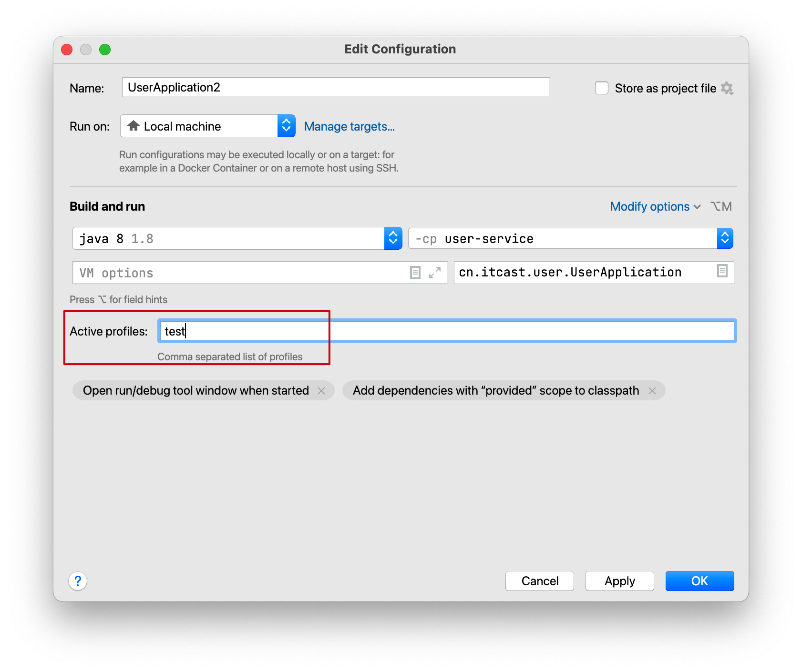Click the Cancel button
This screenshot has width=802, height=672.
pyautogui.click(x=540, y=581)
